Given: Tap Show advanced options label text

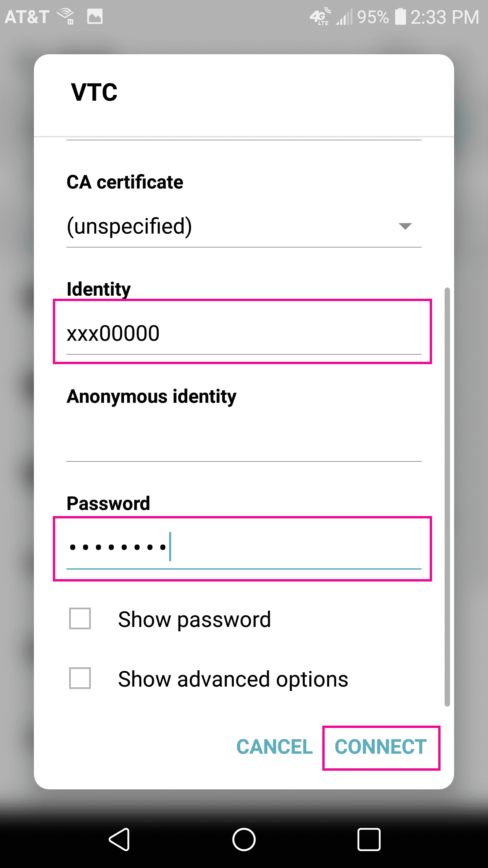Looking at the screenshot, I should tap(233, 679).
